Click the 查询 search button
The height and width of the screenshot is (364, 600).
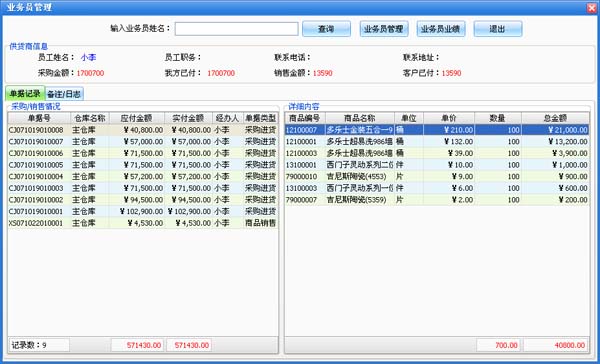tap(326, 29)
